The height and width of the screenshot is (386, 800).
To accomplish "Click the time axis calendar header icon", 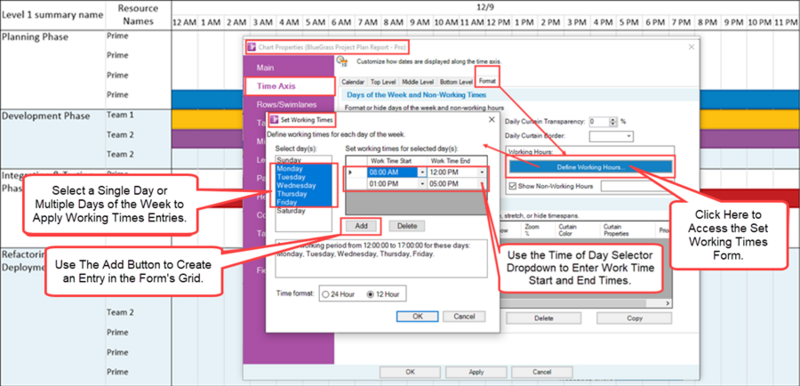I will click(x=343, y=62).
